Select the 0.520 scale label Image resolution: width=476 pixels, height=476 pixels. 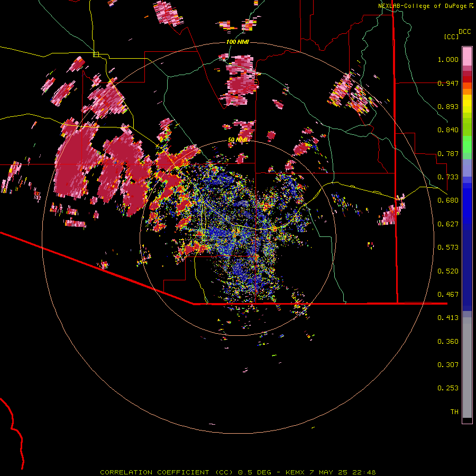[448, 271]
